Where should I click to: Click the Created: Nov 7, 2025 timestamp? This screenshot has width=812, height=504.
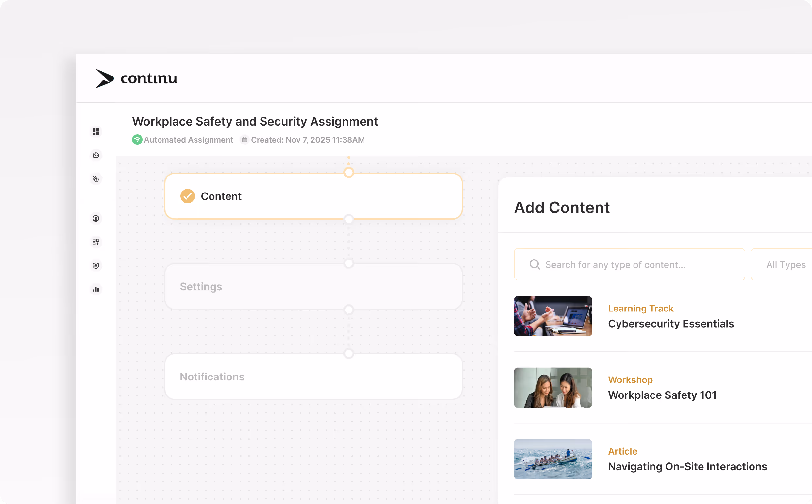click(308, 140)
